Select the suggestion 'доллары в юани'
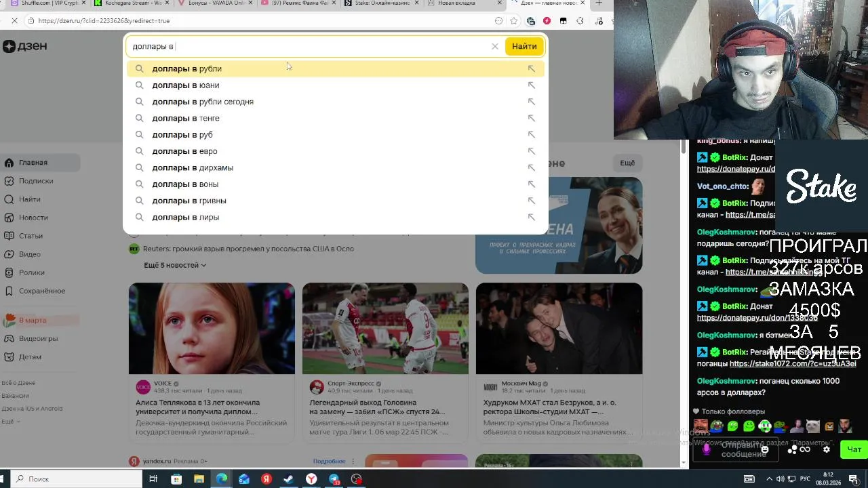Image resolution: width=868 pixels, height=488 pixels. (x=335, y=85)
